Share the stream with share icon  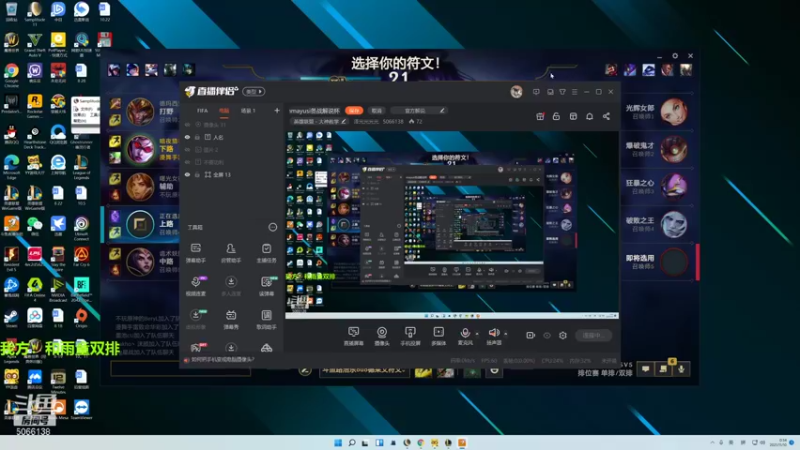606,116
